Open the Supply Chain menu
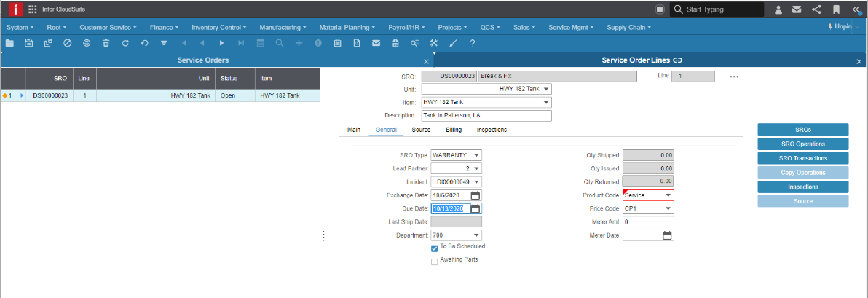 click(628, 27)
